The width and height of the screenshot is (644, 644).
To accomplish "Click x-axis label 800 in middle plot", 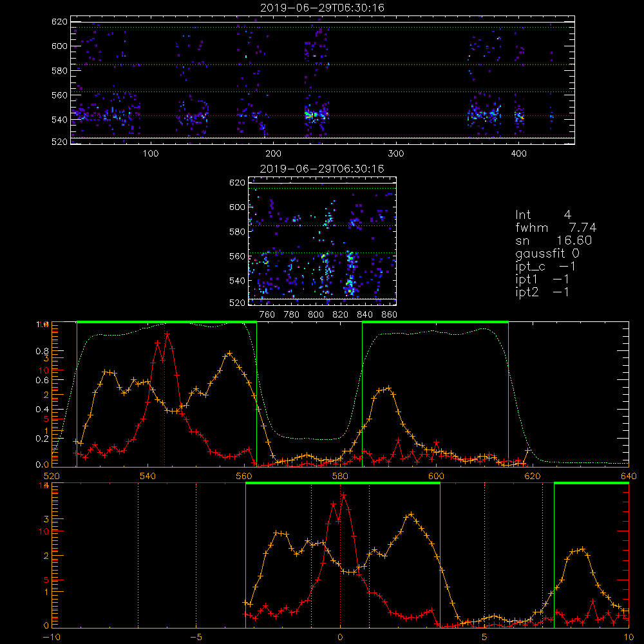I will click(x=316, y=315).
